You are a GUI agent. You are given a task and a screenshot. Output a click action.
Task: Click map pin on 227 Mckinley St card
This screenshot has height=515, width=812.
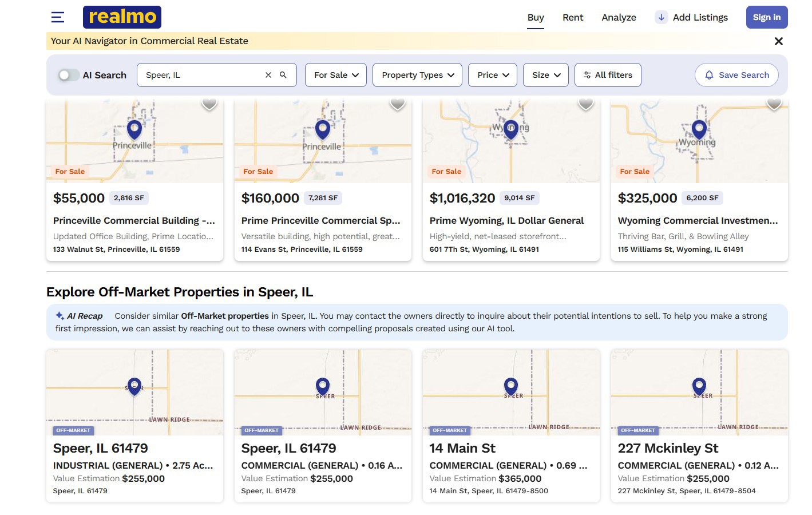699,386
